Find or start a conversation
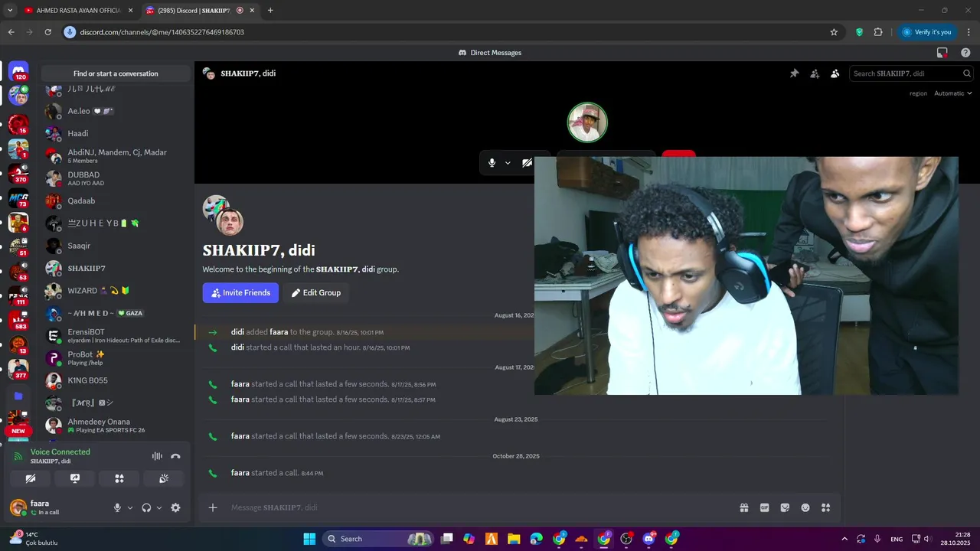Image resolution: width=980 pixels, height=551 pixels. pyautogui.click(x=116, y=73)
